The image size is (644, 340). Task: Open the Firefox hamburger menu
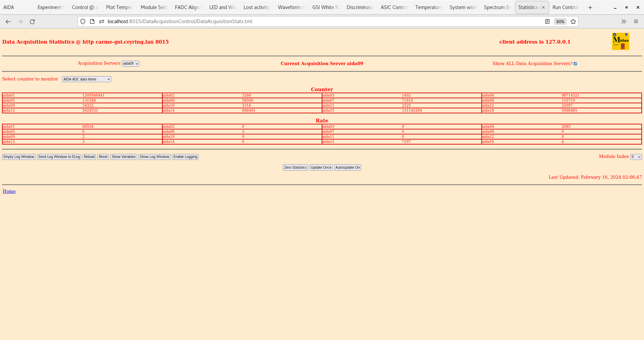pos(636,21)
